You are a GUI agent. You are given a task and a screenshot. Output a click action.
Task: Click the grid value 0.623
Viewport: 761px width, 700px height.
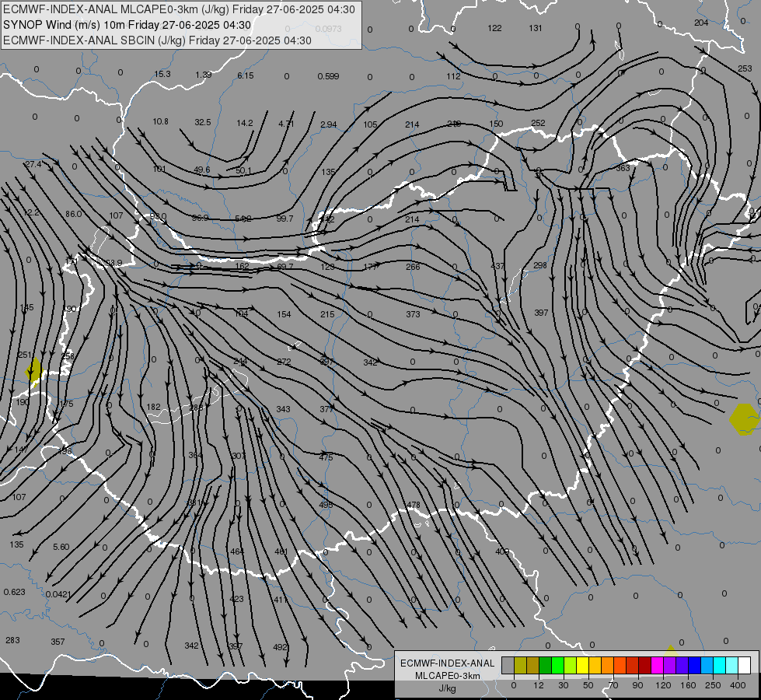[15, 592]
